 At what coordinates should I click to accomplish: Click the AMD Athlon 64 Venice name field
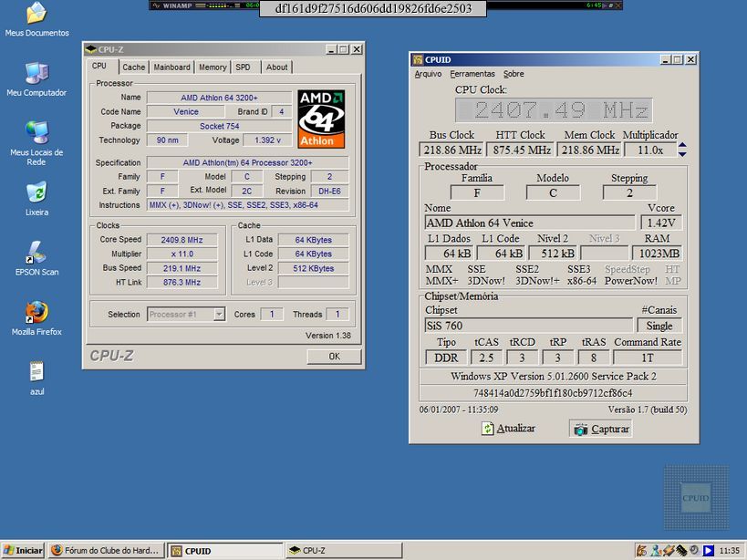(x=530, y=223)
